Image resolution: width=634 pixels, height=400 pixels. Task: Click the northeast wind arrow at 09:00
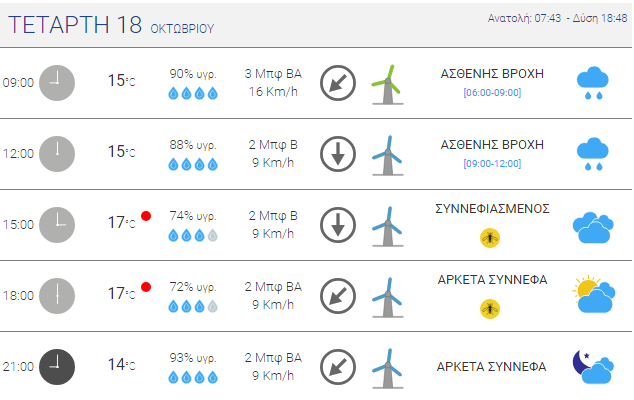pyautogui.click(x=338, y=83)
